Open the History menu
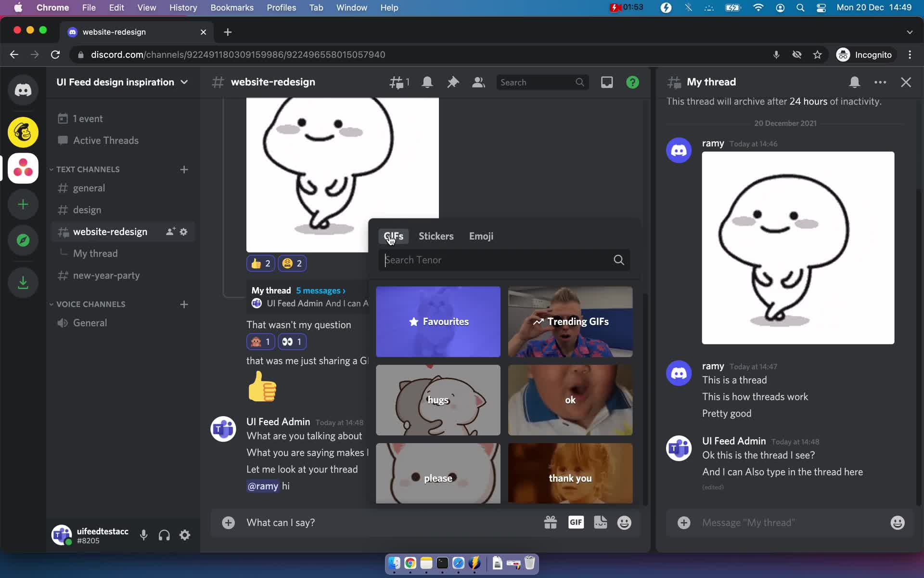The image size is (924, 578). [183, 8]
